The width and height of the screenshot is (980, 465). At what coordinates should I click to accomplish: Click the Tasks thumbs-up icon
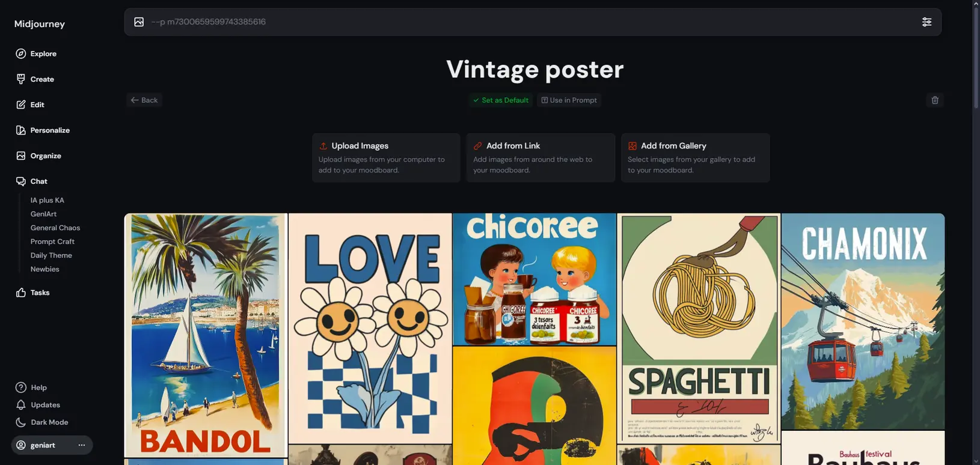pos(21,293)
